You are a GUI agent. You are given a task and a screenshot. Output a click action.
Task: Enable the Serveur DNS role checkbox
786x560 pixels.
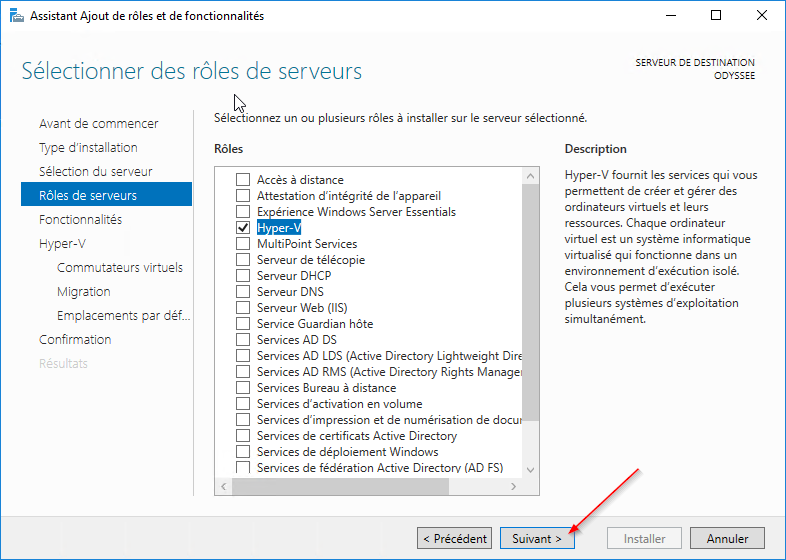coord(242,292)
